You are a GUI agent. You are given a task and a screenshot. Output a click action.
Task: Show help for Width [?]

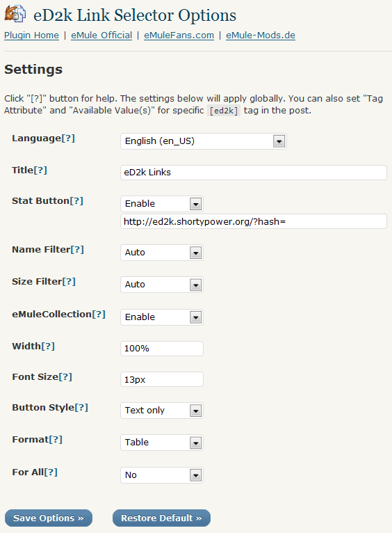pos(48,346)
